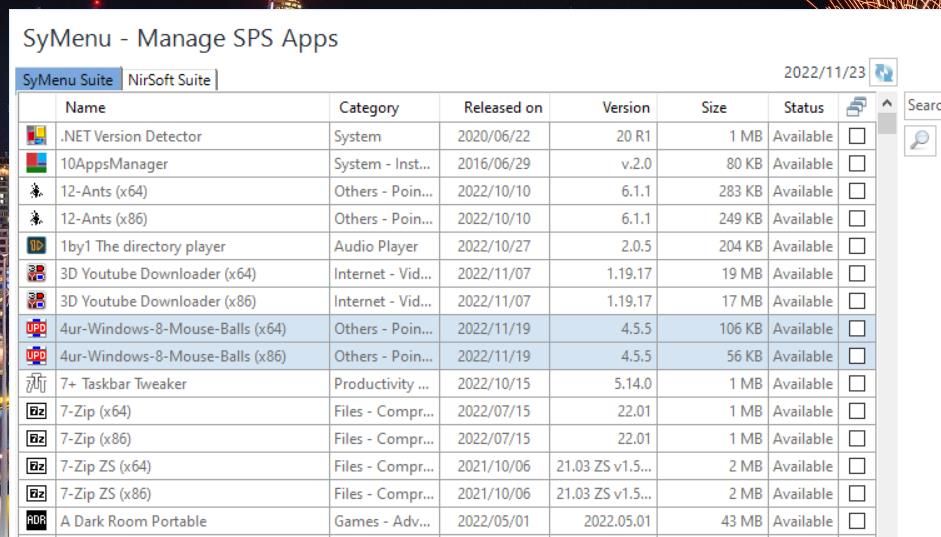The height and width of the screenshot is (537, 941).
Task: Click the .NET Version Detector app icon
Action: (37, 136)
